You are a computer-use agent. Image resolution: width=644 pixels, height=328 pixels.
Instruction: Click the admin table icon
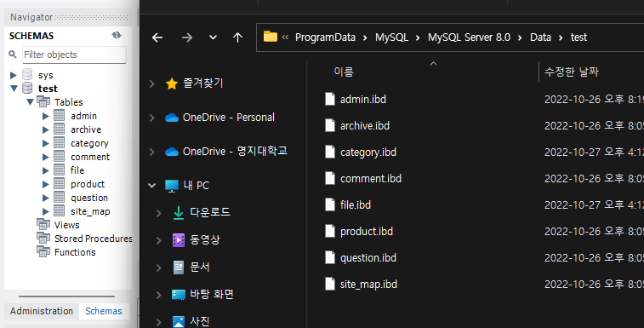(x=60, y=116)
